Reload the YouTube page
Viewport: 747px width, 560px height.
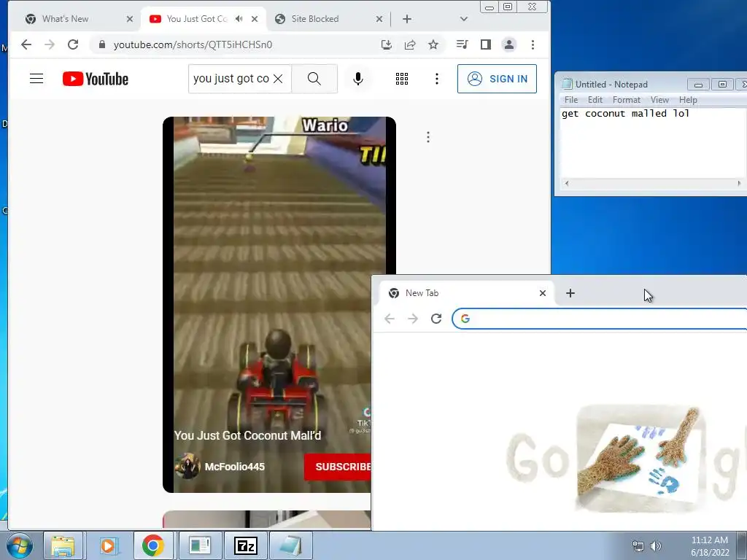[x=73, y=44]
